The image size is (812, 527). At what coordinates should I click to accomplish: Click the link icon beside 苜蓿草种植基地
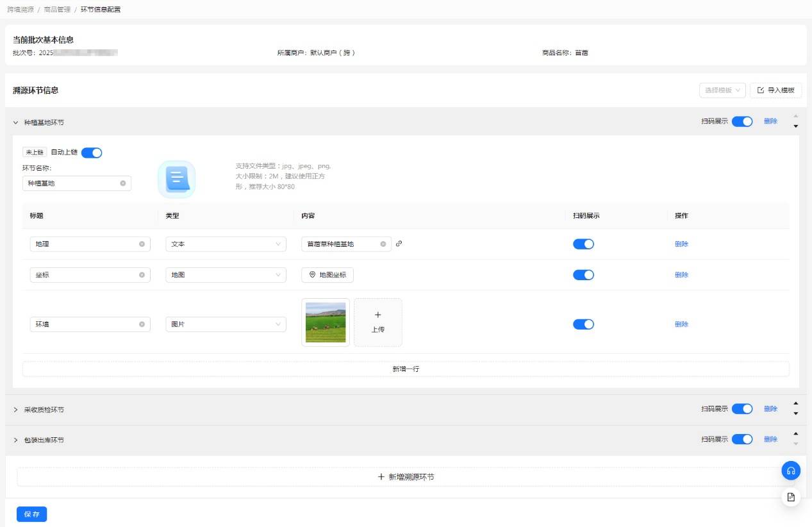(x=399, y=244)
